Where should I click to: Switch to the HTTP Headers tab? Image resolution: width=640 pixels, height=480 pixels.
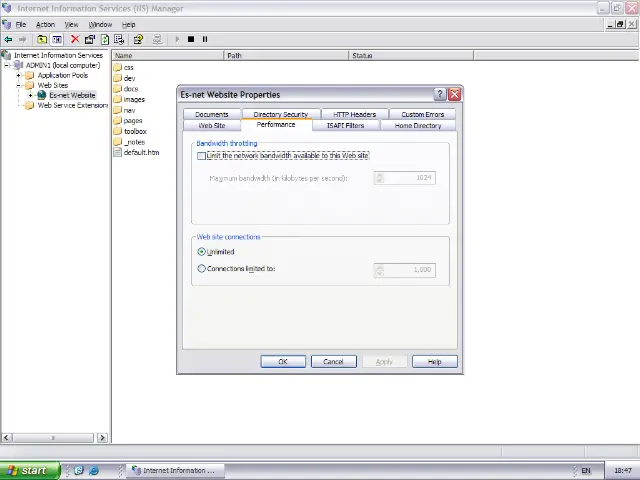pos(354,114)
